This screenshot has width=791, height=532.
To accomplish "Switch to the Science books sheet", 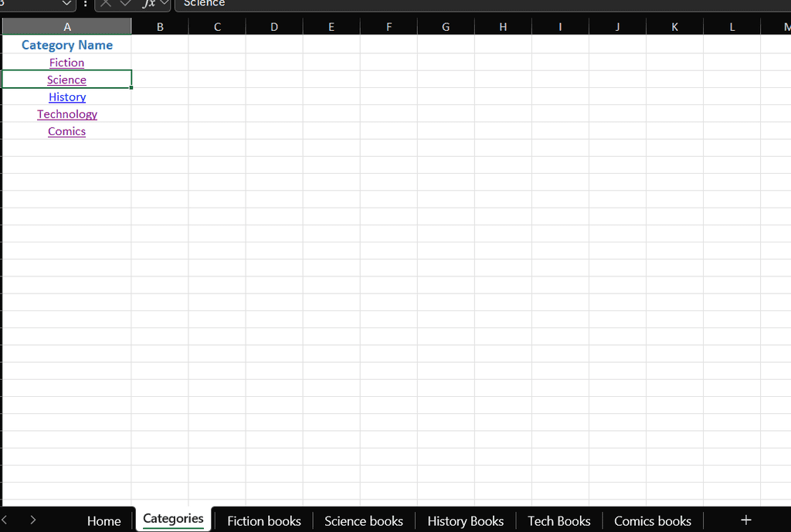I will coord(364,520).
